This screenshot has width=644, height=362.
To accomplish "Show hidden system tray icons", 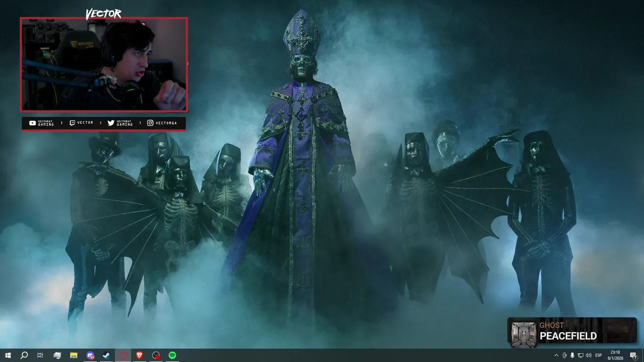I will point(556,355).
